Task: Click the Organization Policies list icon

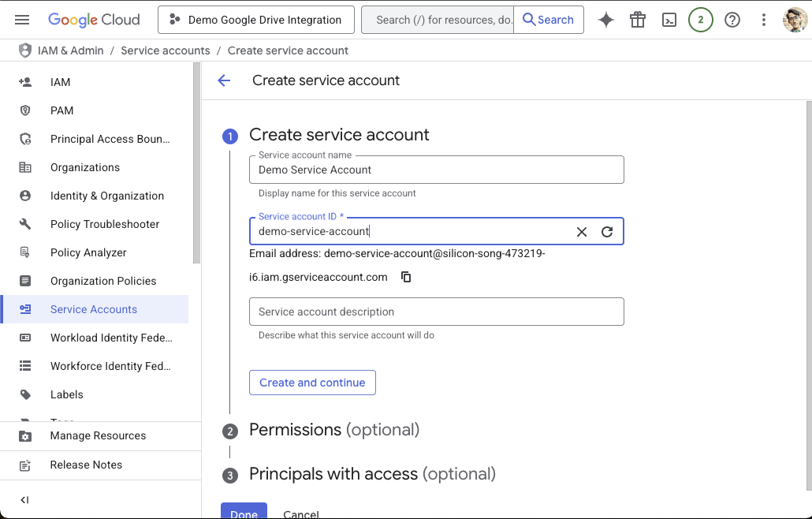Action: (x=25, y=281)
